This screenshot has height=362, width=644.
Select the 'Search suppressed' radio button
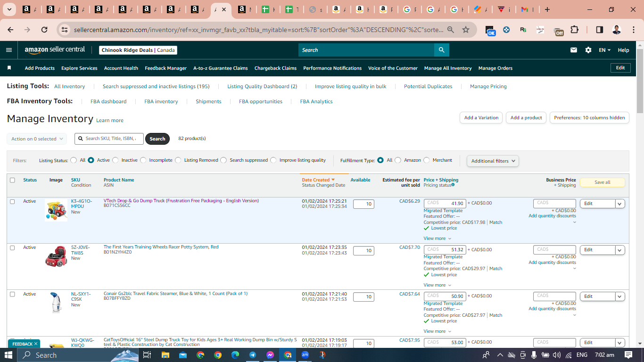(223, 160)
